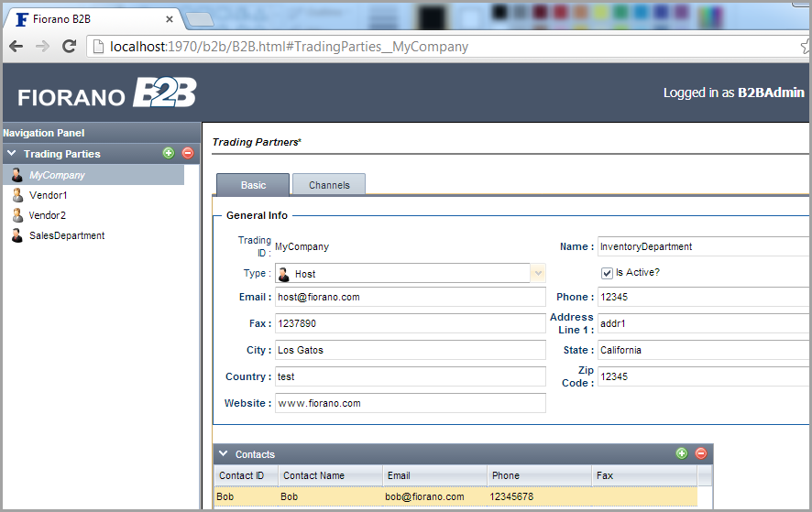
Task: Reload the page with refresh icon
Action: pos(69,47)
